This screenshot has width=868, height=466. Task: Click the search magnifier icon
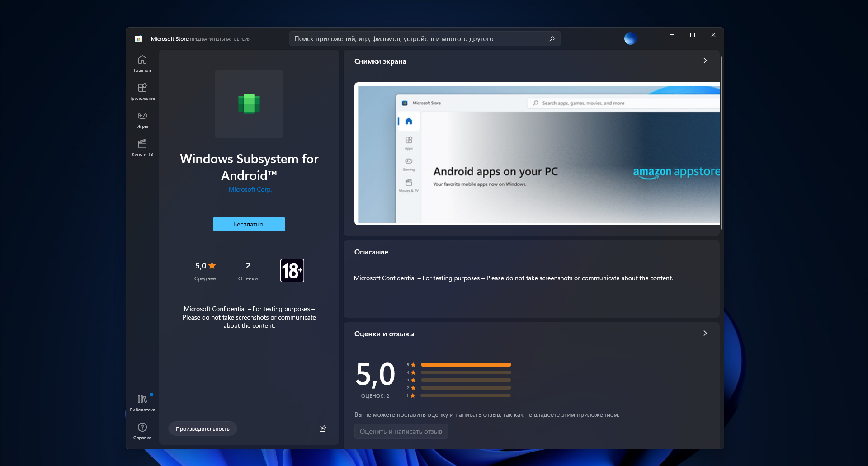coord(552,39)
